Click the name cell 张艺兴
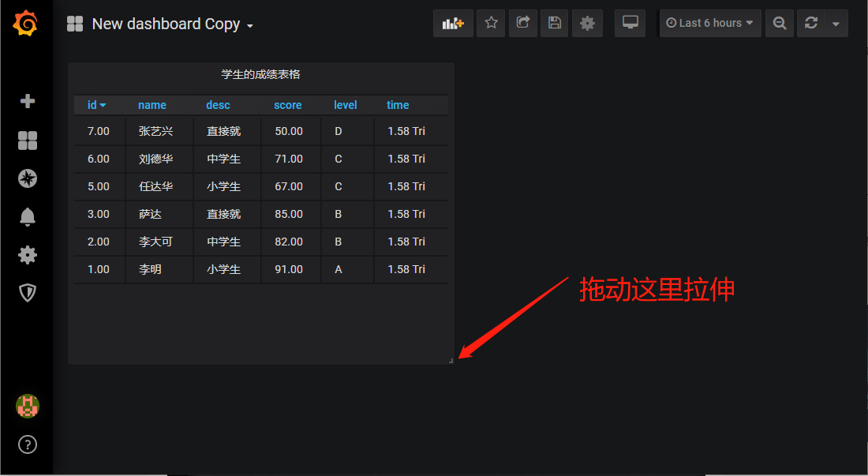The width and height of the screenshot is (868, 476). 159,131
